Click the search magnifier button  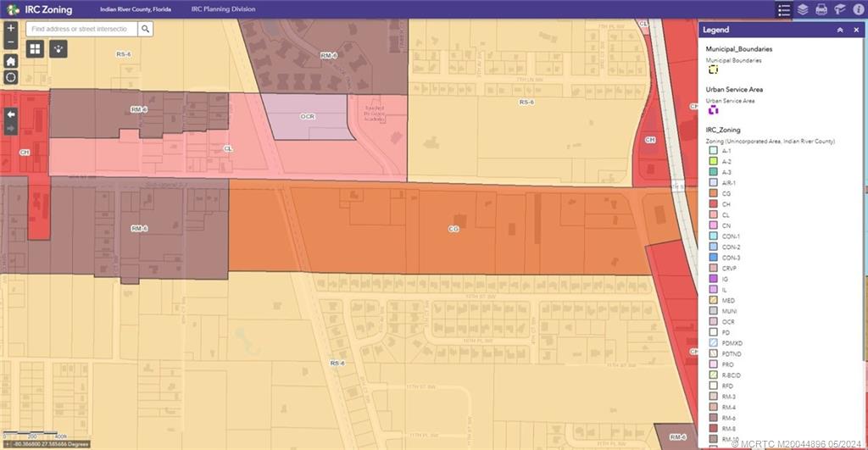146,29
